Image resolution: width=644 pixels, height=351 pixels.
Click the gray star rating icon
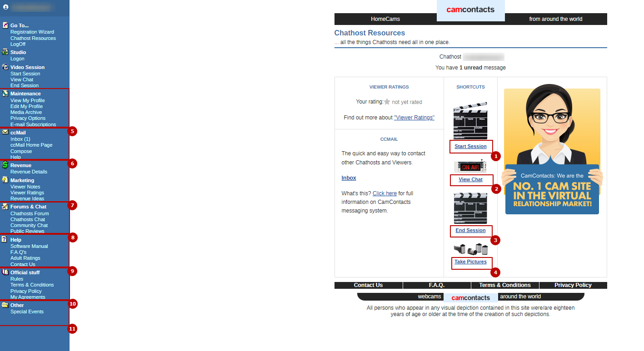click(x=387, y=102)
